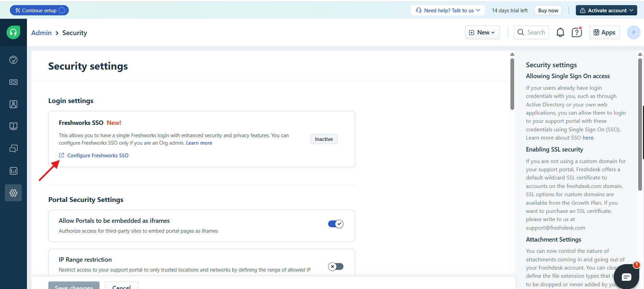Open the Contacts icon in sidebar
Viewport: 644px width, 289px height.
point(13,104)
